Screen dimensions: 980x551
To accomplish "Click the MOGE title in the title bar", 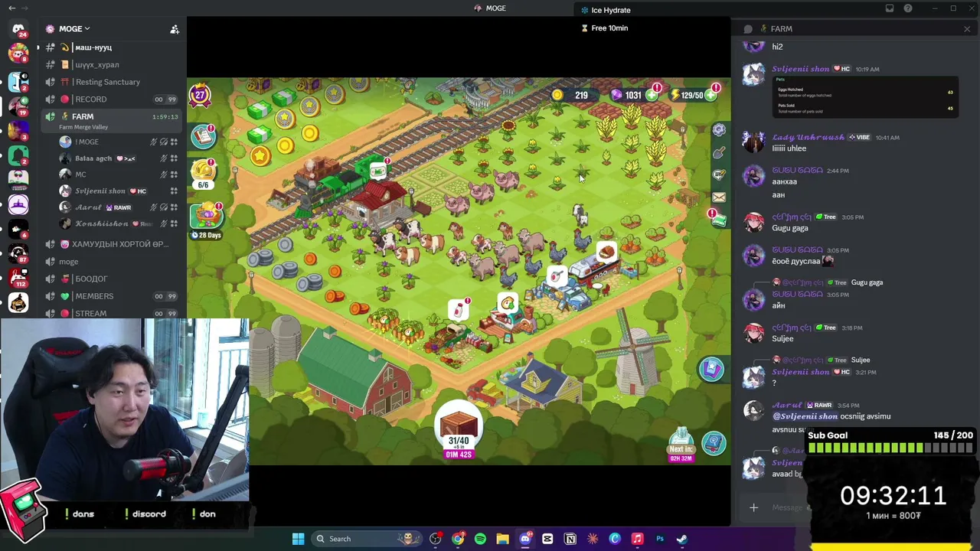I will pos(491,8).
